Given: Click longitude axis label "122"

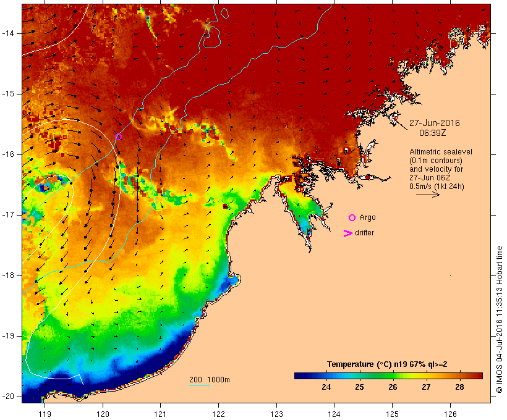Looking at the screenshot, I should pos(218,414).
